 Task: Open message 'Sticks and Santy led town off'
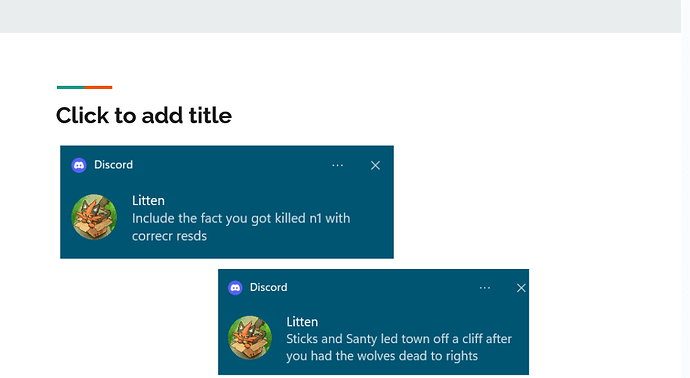click(399, 347)
